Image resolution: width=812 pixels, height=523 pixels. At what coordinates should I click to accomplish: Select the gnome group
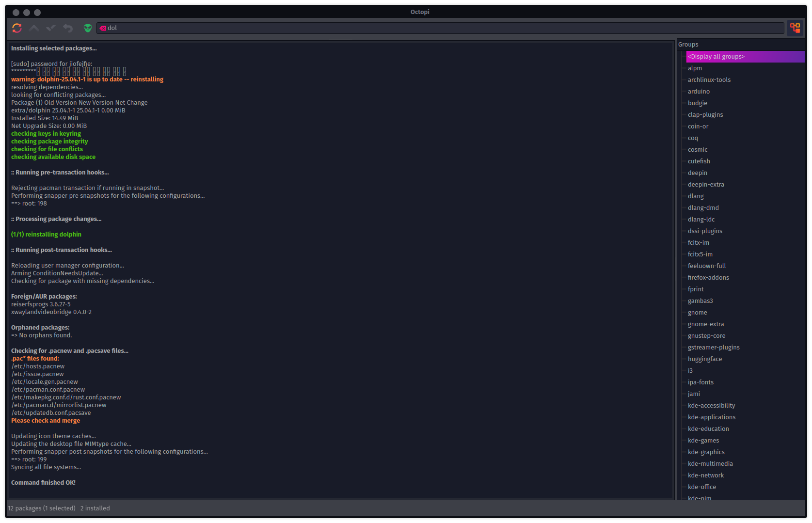click(x=746, y=313)
